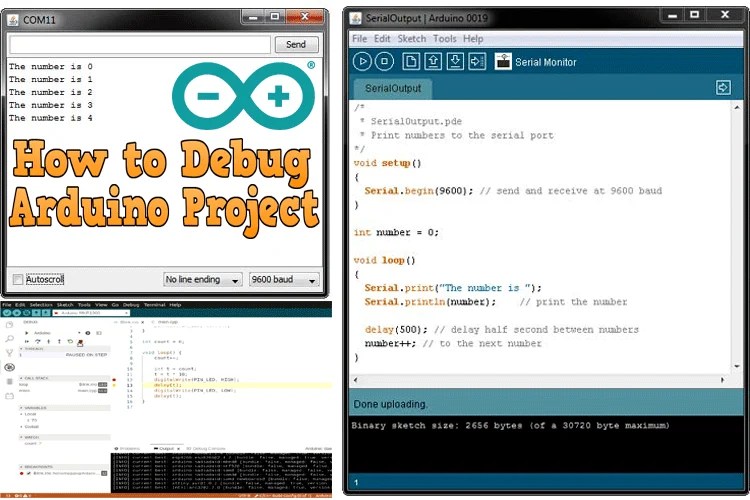Click loop frame in the Call Stack
The width and height of the screenshot is (750, 500).
[63, 384]
